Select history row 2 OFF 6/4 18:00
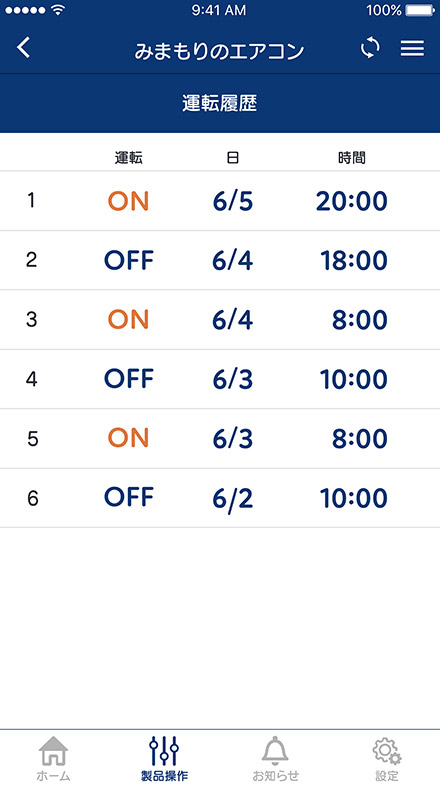 point(220,260)
